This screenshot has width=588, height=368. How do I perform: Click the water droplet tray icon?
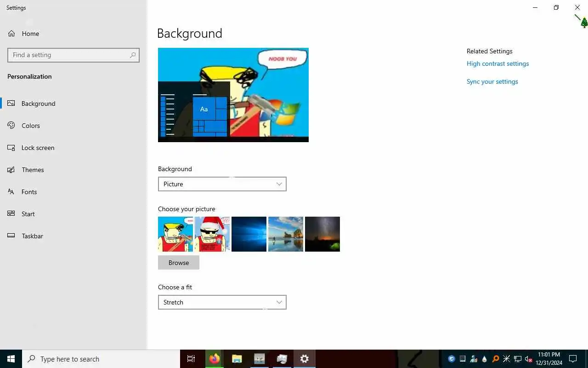pos(484,359)
